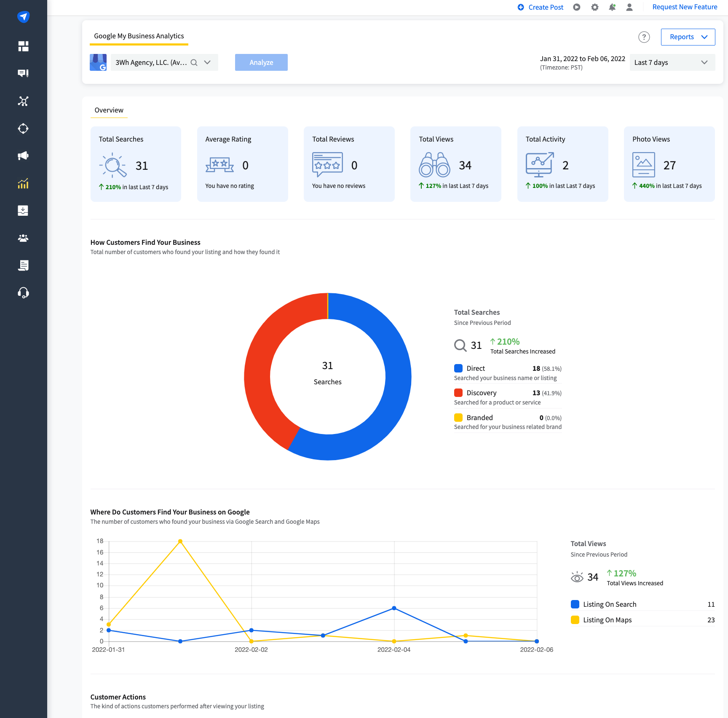Click the '31 Searches' donut center label
The image size is (728, 718).
tap(328, 373)
